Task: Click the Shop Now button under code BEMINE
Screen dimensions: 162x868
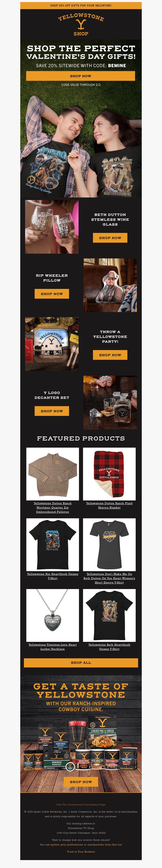Action: click(81, 76)
